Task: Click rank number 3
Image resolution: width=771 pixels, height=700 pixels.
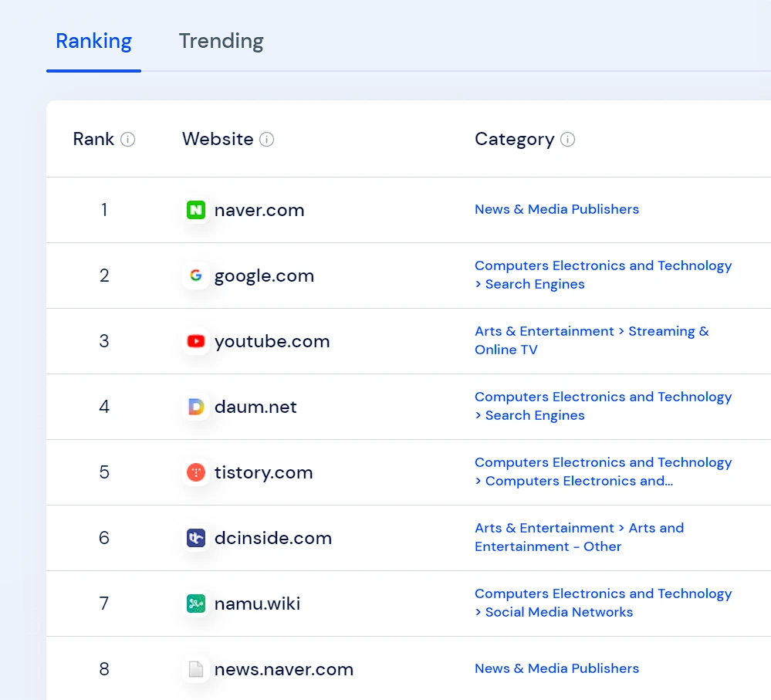Action: click(x=104, y=341)
